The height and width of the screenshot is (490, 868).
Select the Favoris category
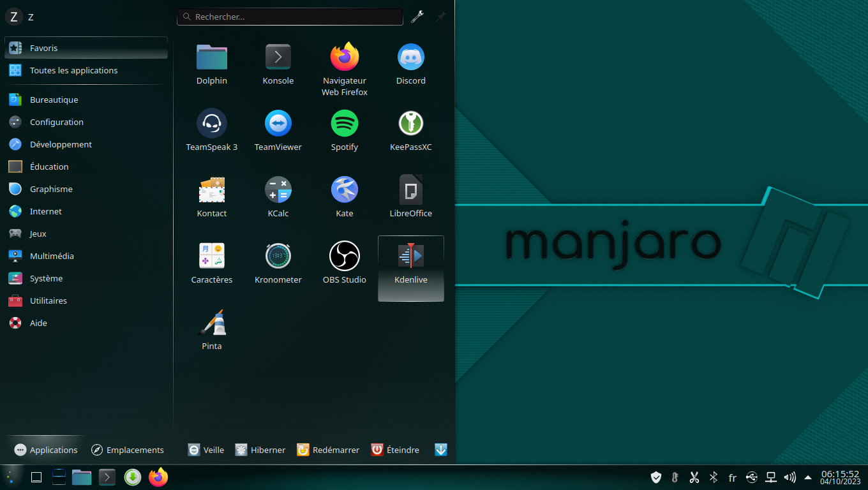pos(86,48)
